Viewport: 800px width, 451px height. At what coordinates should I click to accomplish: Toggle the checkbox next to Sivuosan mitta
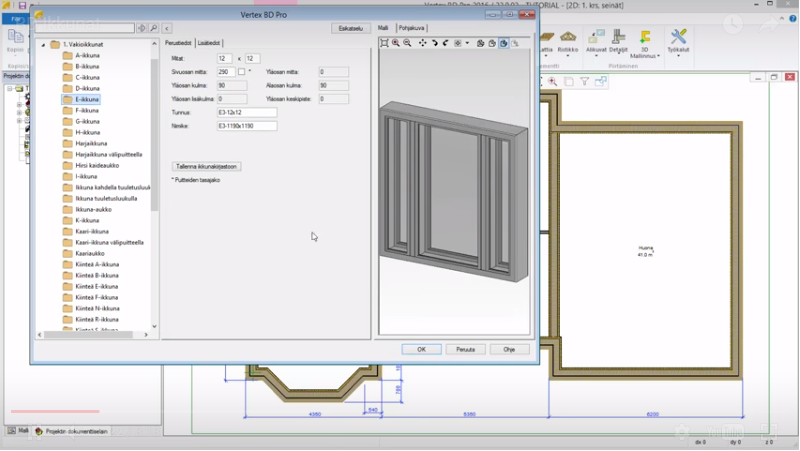point(241,72)
